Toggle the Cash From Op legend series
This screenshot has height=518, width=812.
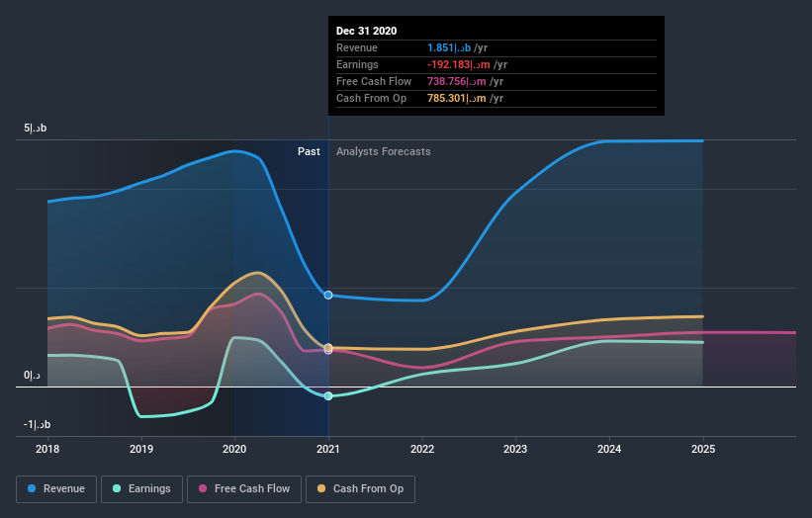pos(360,489)
